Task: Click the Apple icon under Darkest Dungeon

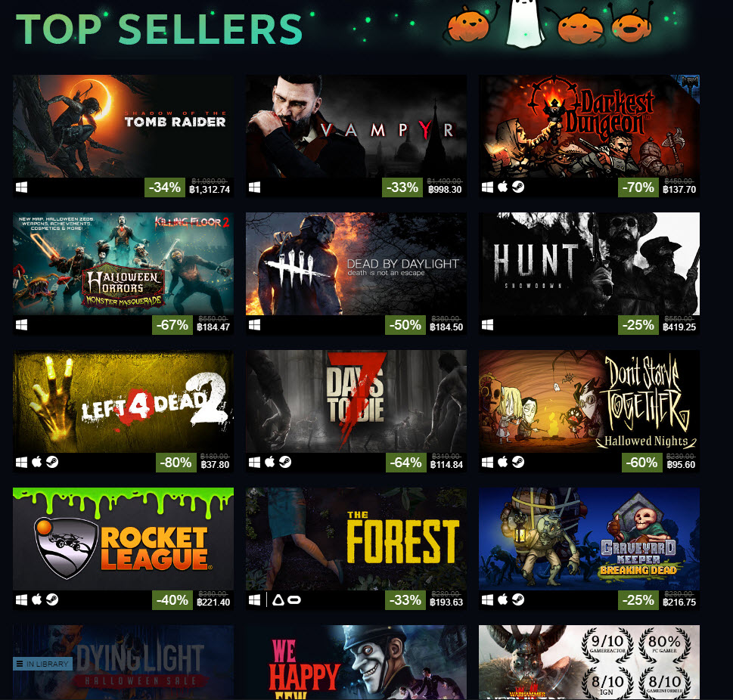Action: [x=502, y=187]
